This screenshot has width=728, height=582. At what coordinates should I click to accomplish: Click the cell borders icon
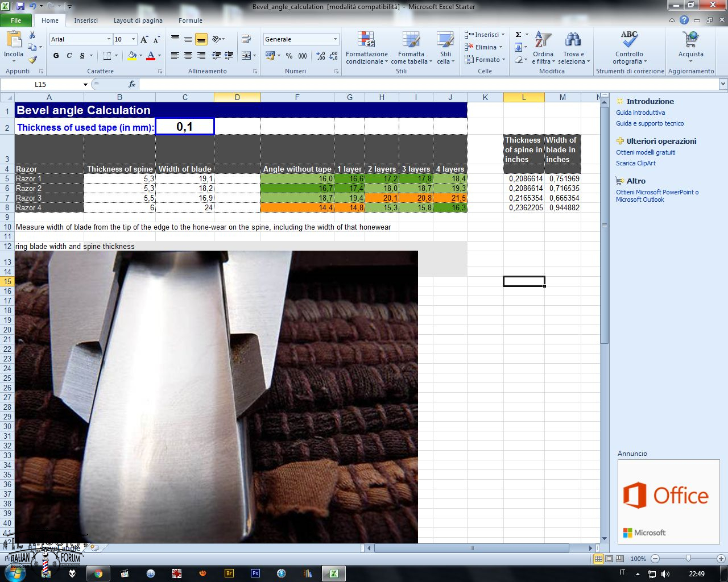pyautogui.click(x=107, y=56)
